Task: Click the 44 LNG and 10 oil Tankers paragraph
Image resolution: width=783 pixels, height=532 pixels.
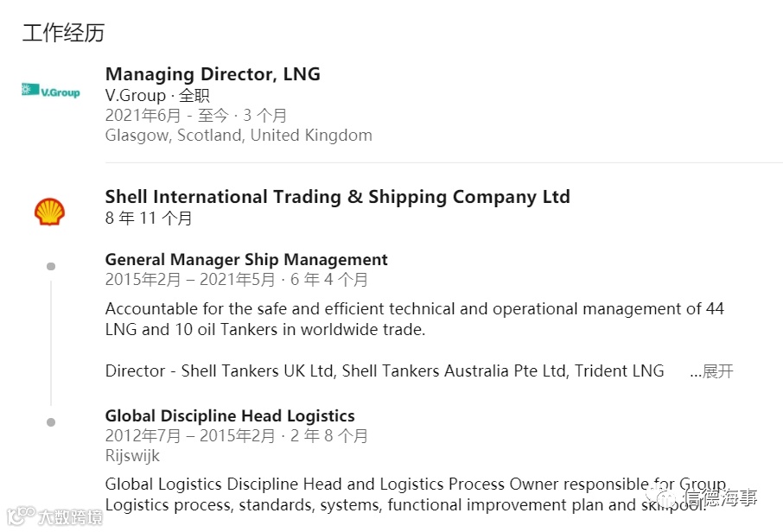Action: coord(414,319)
